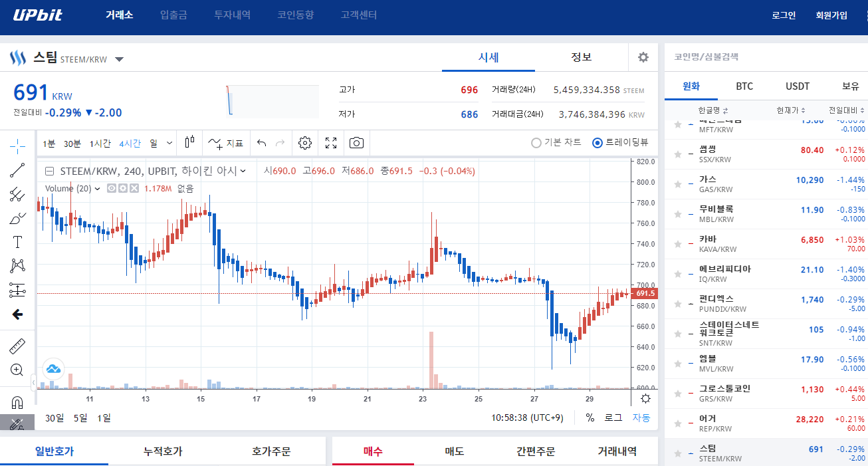The height and width of the screenshot is (466, 868).
Task: Expand the STEEM/KRW market selector dropdown
Action: tap(119, 59)
